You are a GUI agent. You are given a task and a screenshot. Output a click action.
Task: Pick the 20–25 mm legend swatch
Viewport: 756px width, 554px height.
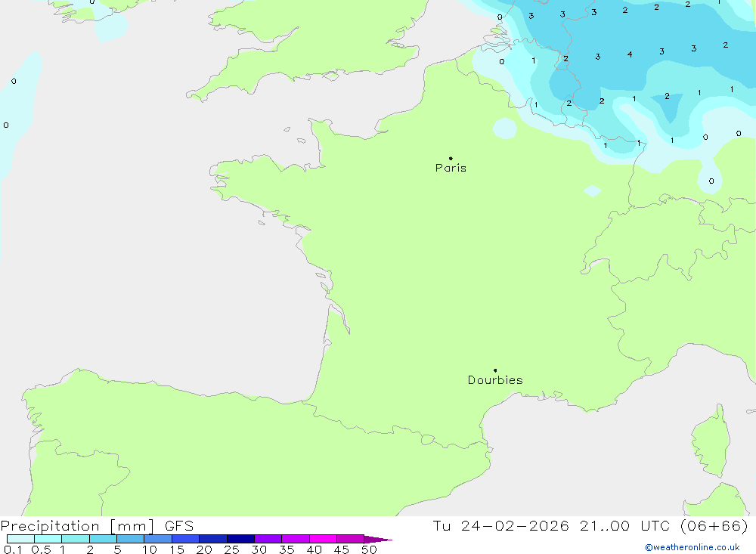pos(212,539)
